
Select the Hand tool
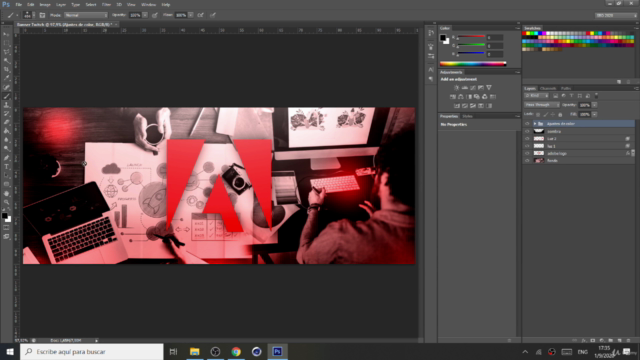(x=7, y=193)
